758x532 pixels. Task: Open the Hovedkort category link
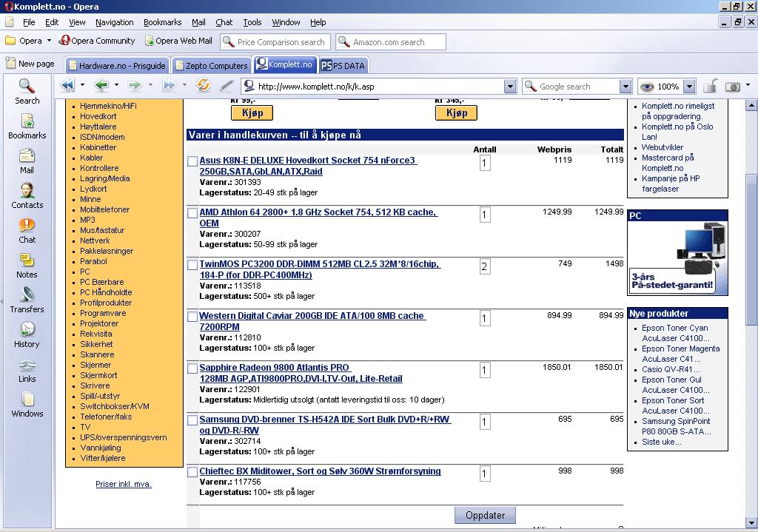tap(98, 116)
